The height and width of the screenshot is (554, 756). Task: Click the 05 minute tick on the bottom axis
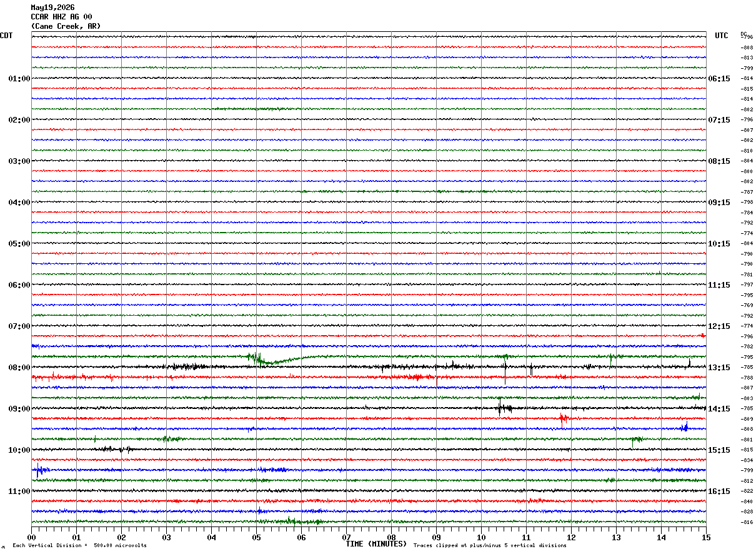coord(256,537)
